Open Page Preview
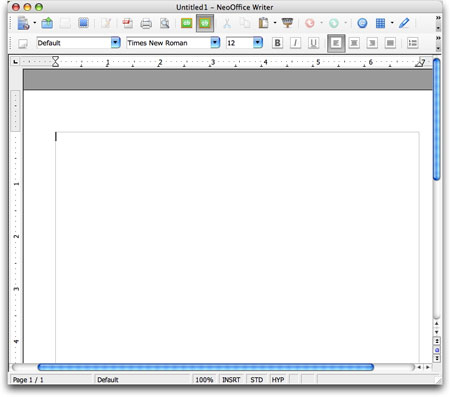Viewport: 450px width, 397px height. [x=165, y=23]
